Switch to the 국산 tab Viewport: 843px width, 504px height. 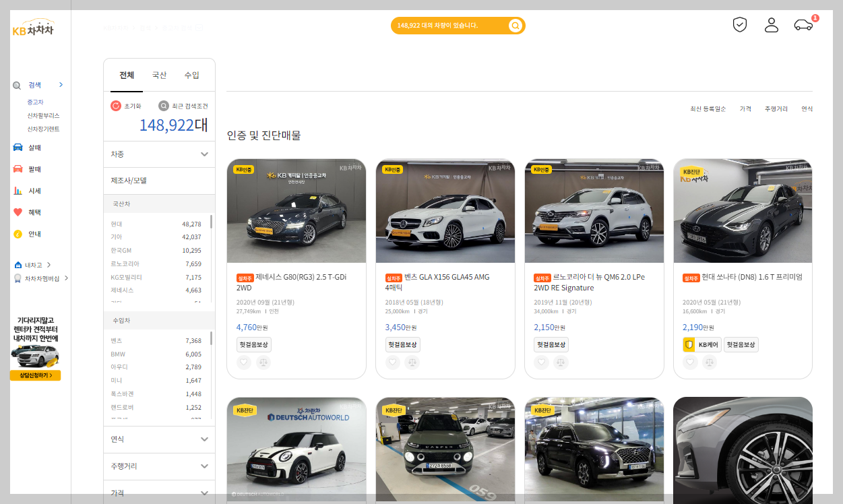159,75
